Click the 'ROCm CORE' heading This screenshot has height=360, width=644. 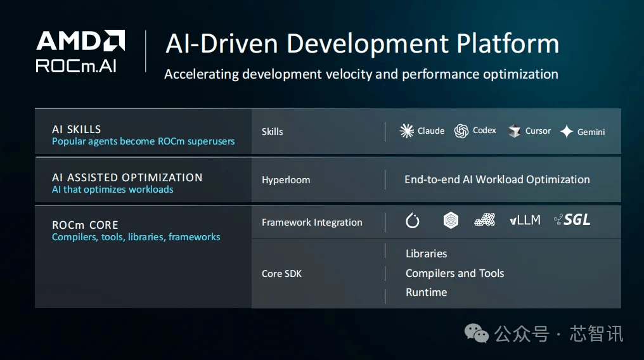(x=85, y=225)
